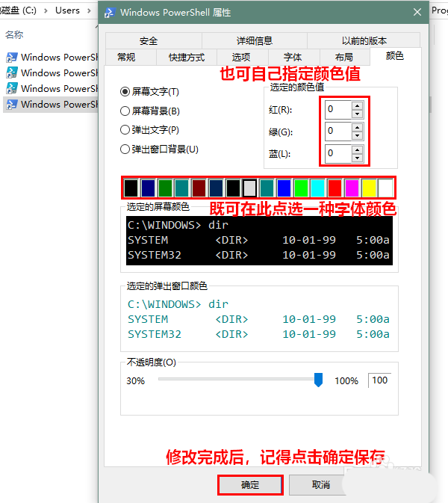Image resolution: width=448 pixels, height=503 pixels.
Task: Click the popup window color preview area
Action: point(259,319)
